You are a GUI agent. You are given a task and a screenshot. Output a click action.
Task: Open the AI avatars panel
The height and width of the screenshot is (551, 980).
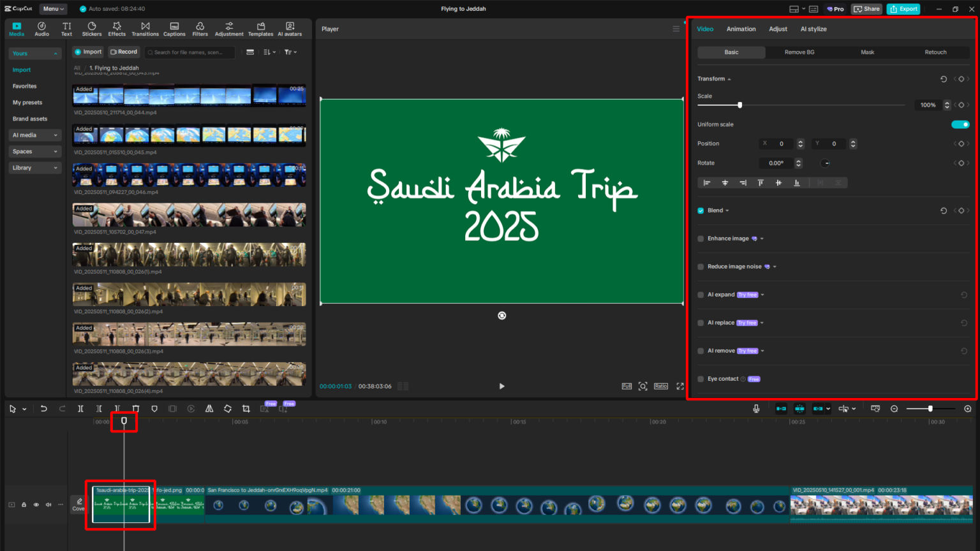290,28
